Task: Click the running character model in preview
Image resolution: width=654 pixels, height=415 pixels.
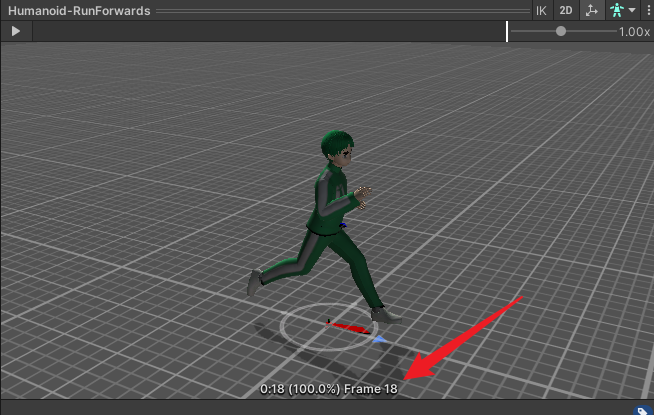Action: 330,227
